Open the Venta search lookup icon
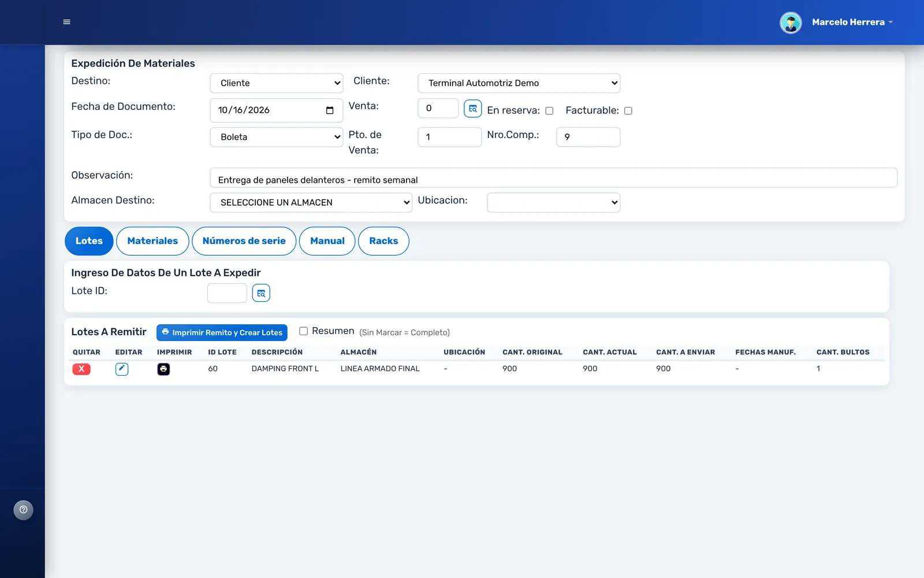 473,108
